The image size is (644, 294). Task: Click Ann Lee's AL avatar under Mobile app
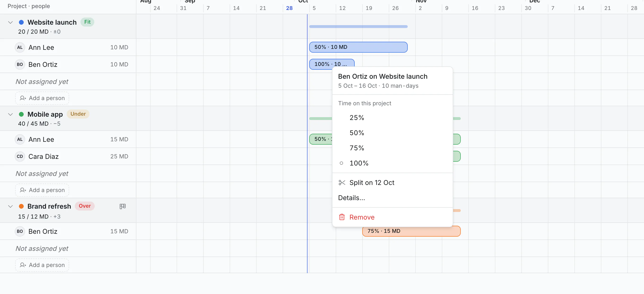(20, 139)
